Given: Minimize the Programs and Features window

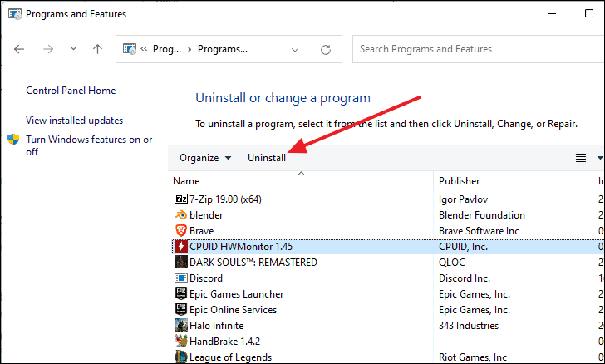Looking at the screenshot, I should pos(552,13).
